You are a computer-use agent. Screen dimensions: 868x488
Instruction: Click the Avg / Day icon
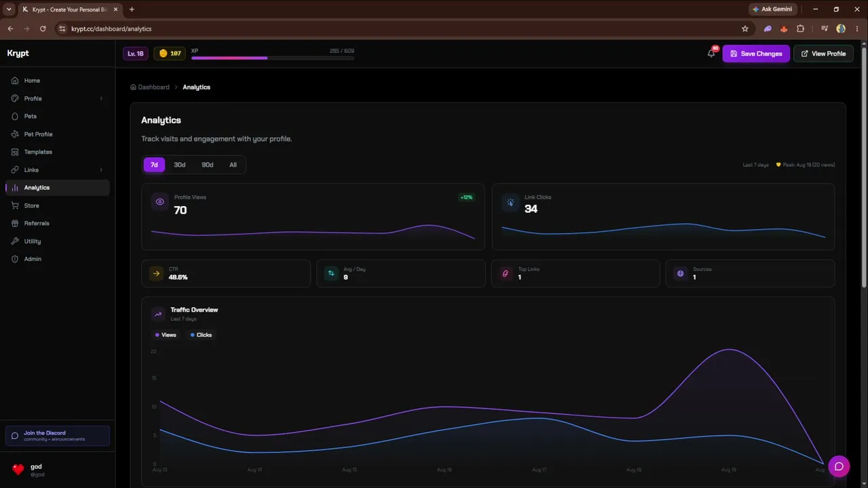331,273
